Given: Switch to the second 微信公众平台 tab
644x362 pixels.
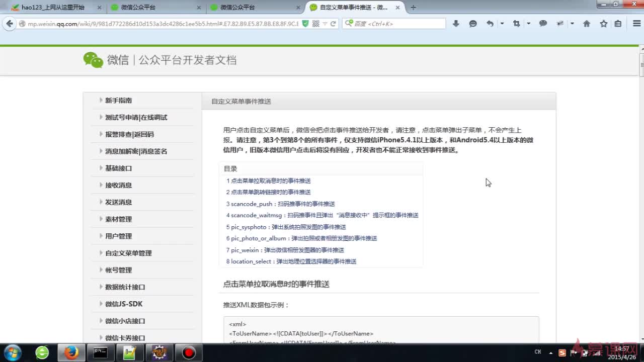Looking at the screenshot, I should [237, 8].
